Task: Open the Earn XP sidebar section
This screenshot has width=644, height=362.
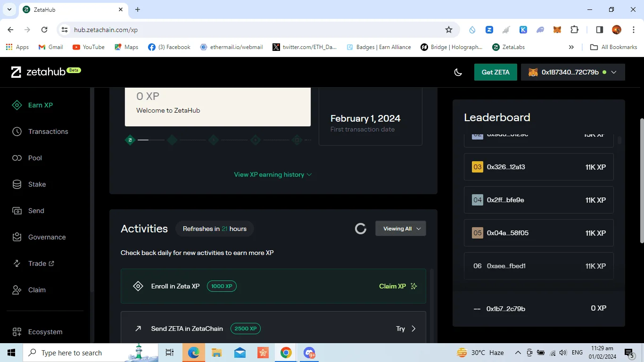Action: click(41, 105)
